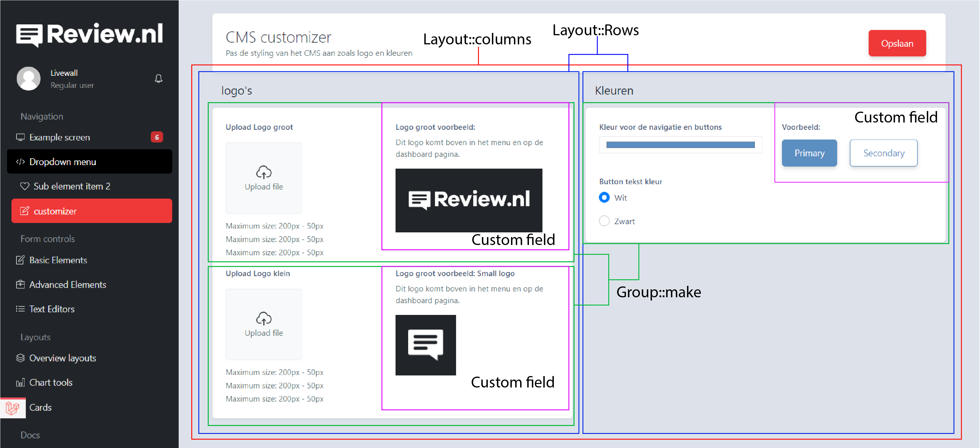Click the Button tekst kleur label
This screenshot has width=980, height=448.
point(630,182)
